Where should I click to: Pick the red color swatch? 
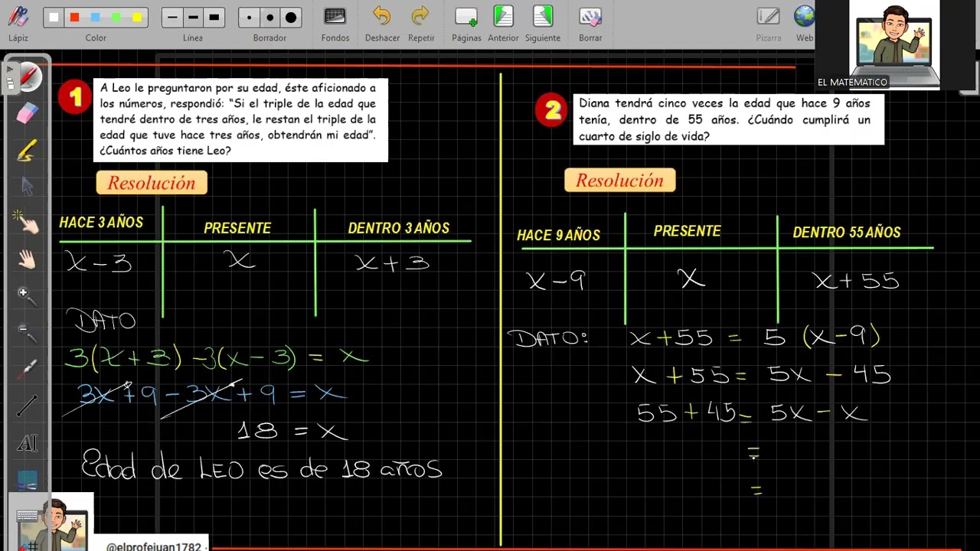74,18
